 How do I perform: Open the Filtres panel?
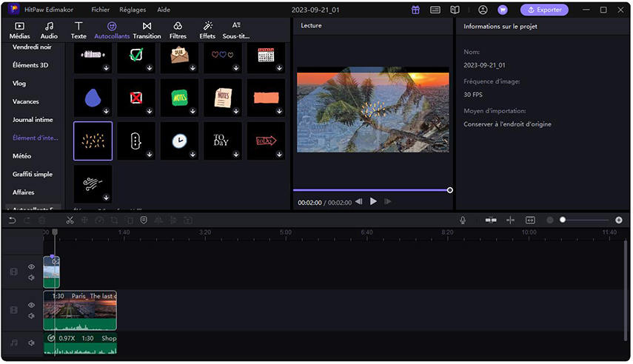point(178,30)
